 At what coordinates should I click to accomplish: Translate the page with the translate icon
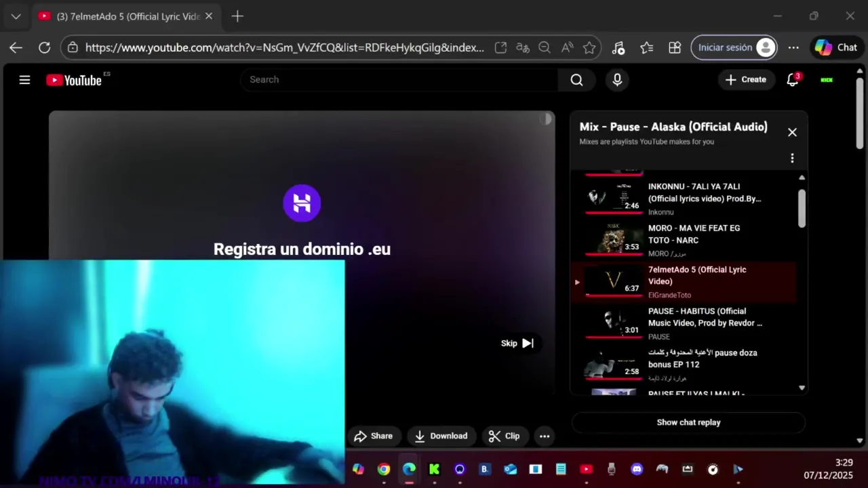tap(522, 47)
